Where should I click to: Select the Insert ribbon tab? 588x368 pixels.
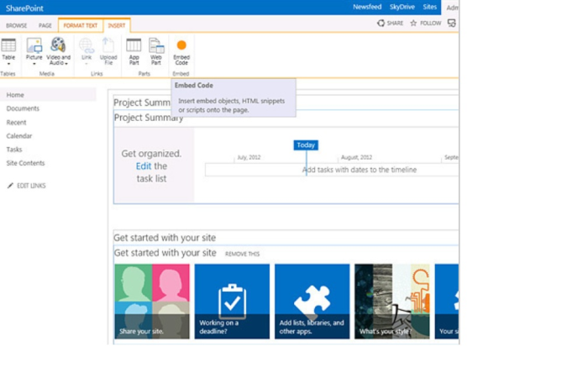117,25
